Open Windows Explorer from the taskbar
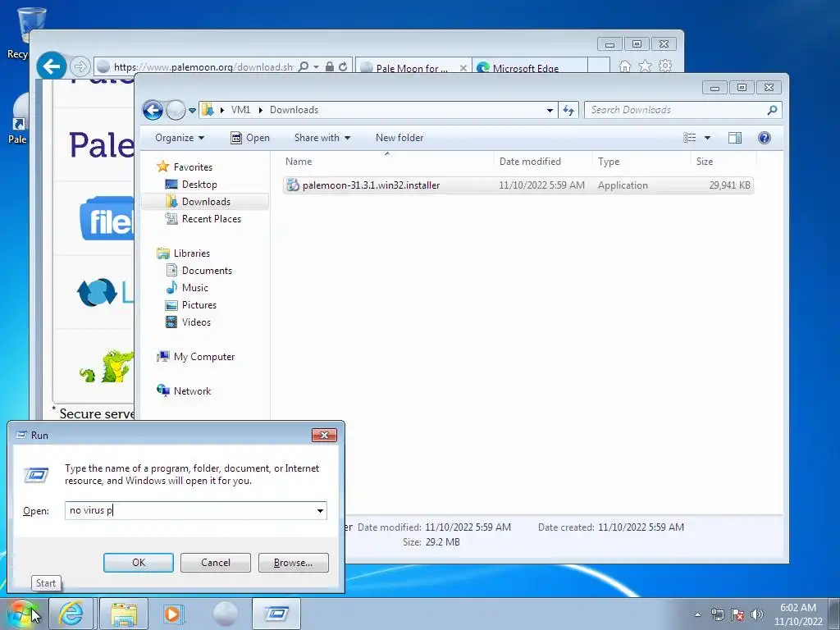840x630 pixels. (x=124, y=614)
